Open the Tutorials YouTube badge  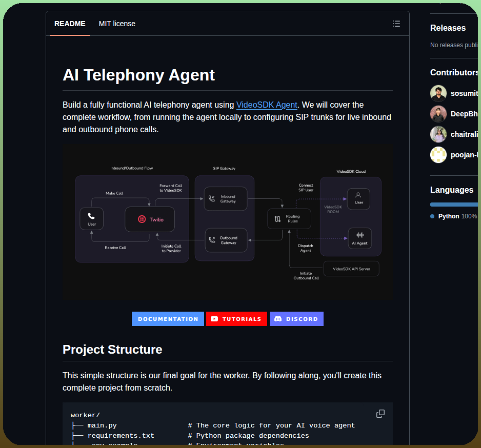[x=236, y=319]
